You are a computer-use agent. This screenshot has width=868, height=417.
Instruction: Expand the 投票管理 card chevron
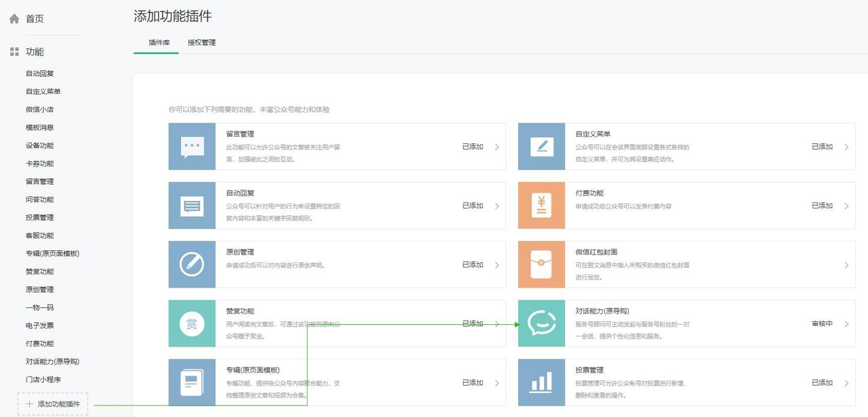point(846,382)
